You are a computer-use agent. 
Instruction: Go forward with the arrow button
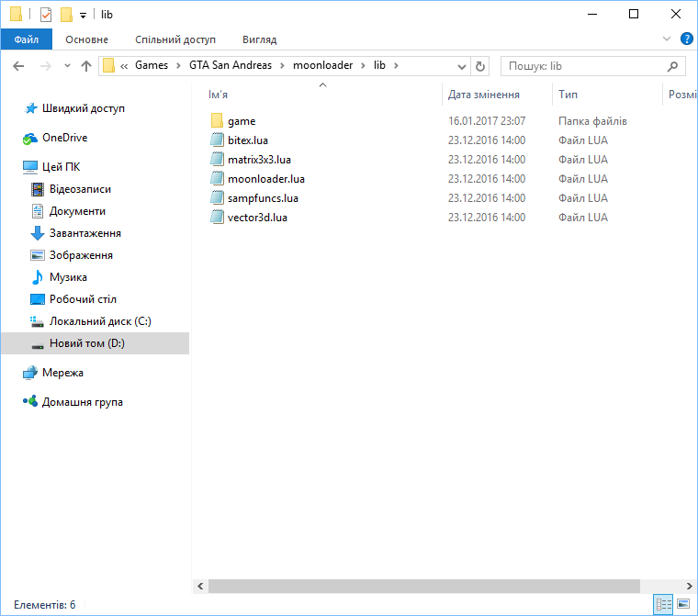coord(45,66)
